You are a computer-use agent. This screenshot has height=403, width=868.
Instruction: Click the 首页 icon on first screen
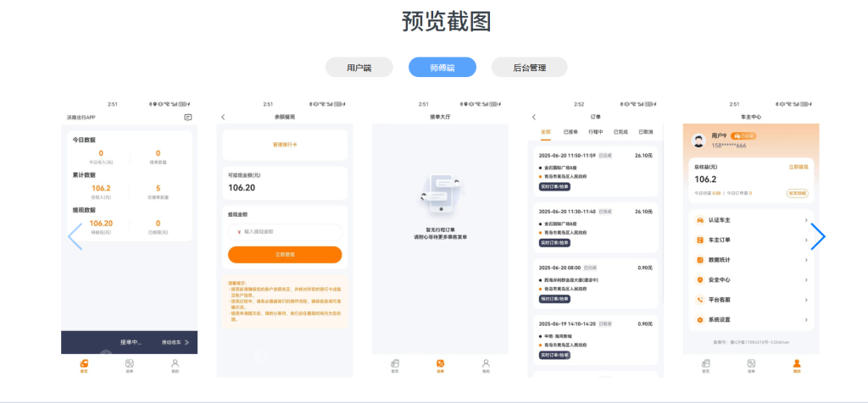coord(84,364)
